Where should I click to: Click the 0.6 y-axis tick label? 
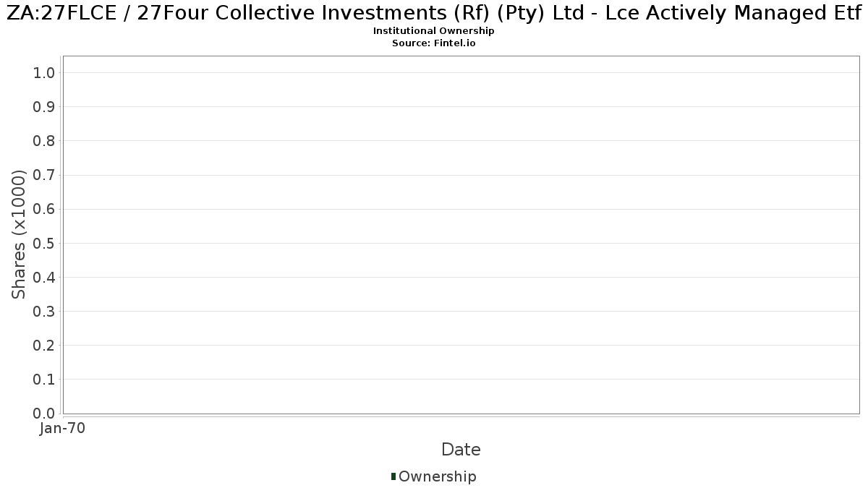44,209
